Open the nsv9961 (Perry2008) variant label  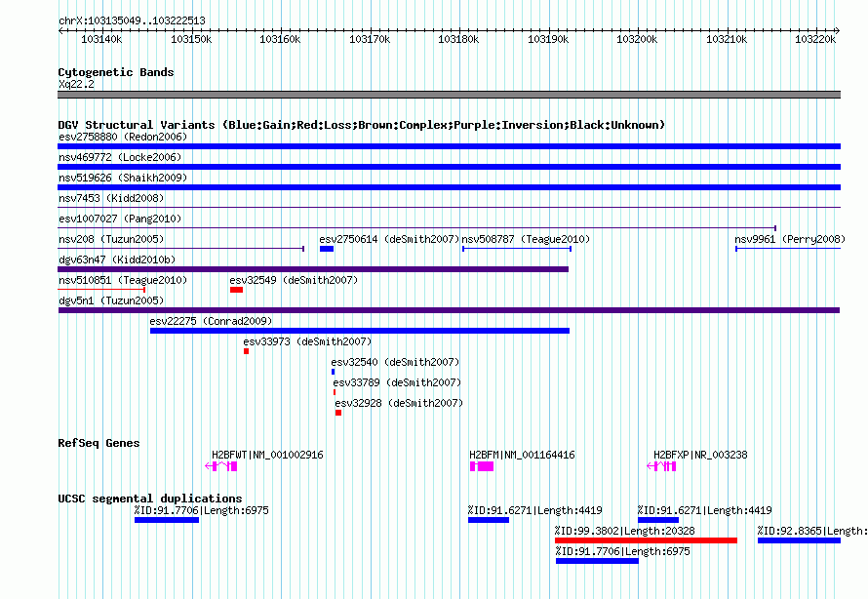(x=790, y=239)
